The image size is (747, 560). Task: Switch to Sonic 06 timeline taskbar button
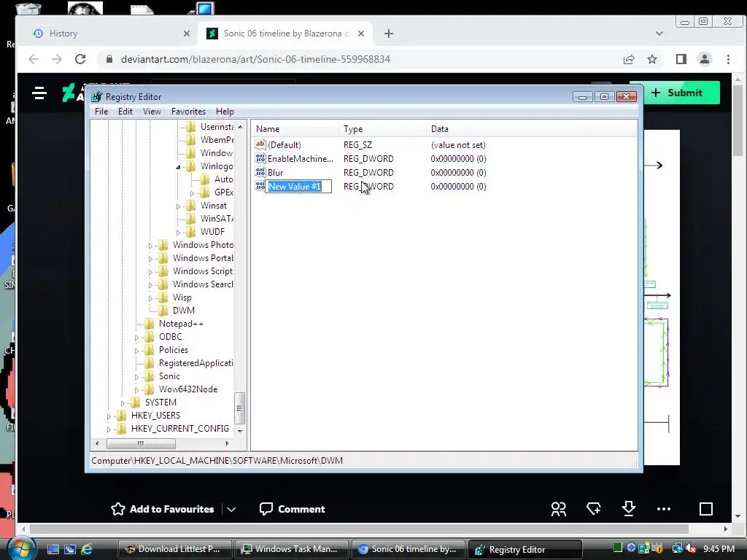click(x=409, y=549)
